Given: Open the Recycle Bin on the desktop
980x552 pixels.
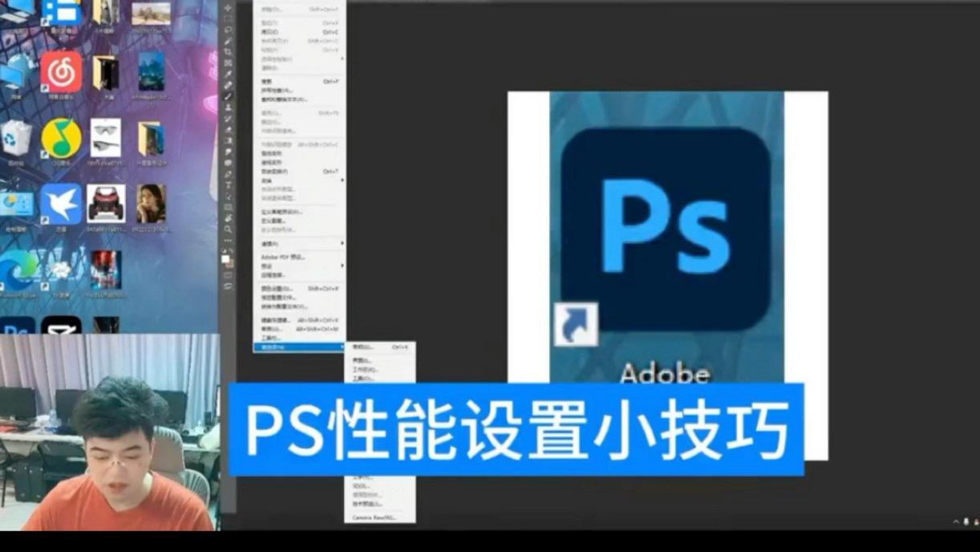Looking at the screenshot, I should click(15, 137).
